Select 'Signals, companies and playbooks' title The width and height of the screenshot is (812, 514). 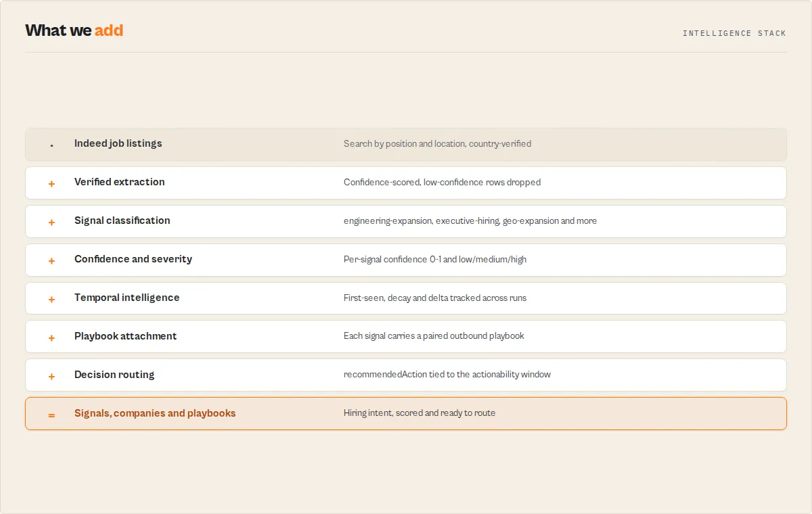click(x=155, y=413)
